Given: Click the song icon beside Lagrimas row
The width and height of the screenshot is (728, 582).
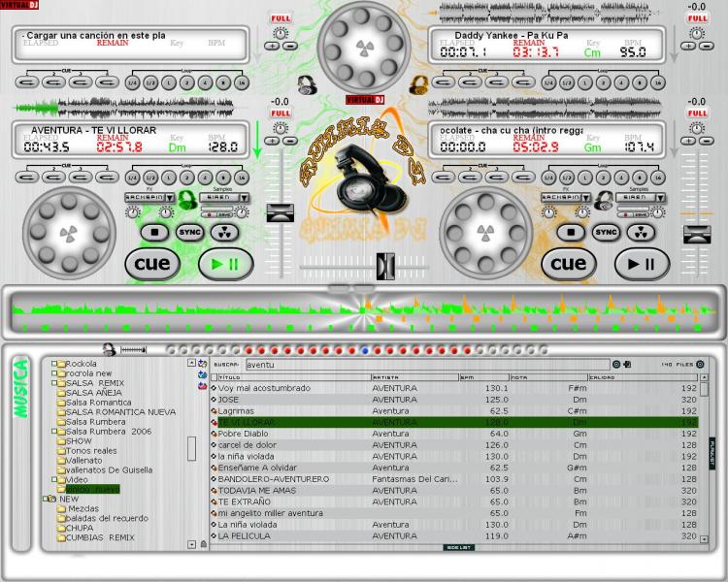Looking at the screenshot, I should tap(215, 410).
